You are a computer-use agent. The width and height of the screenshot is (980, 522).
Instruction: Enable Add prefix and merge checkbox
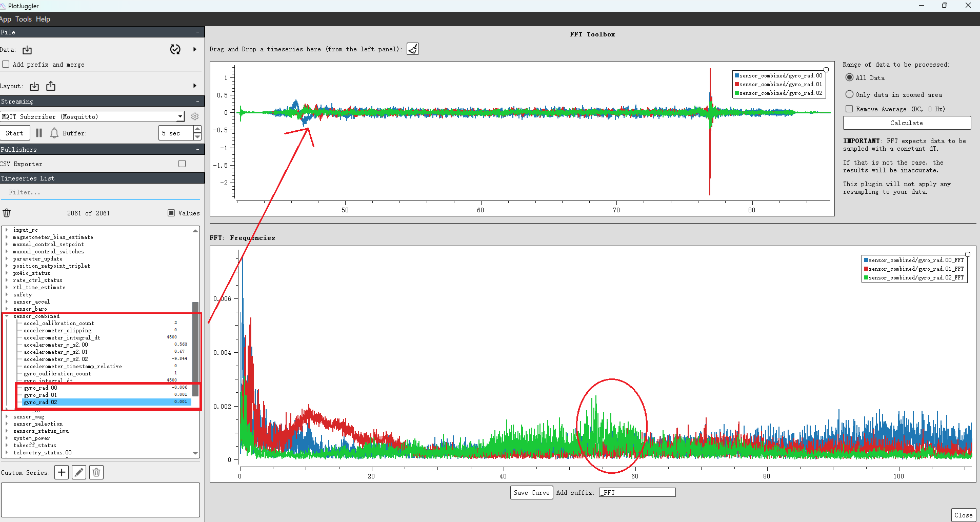tap(6, 64)
